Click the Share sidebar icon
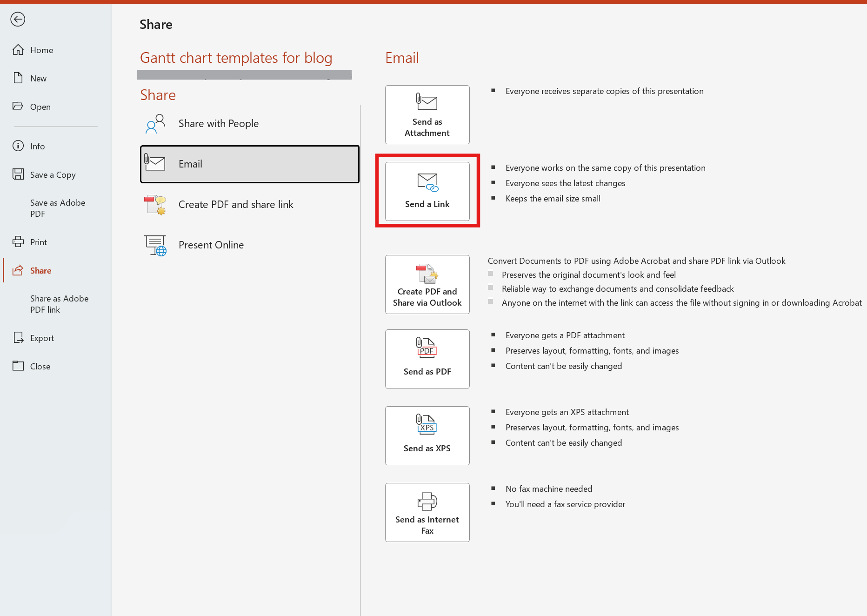 pos(18,270)
